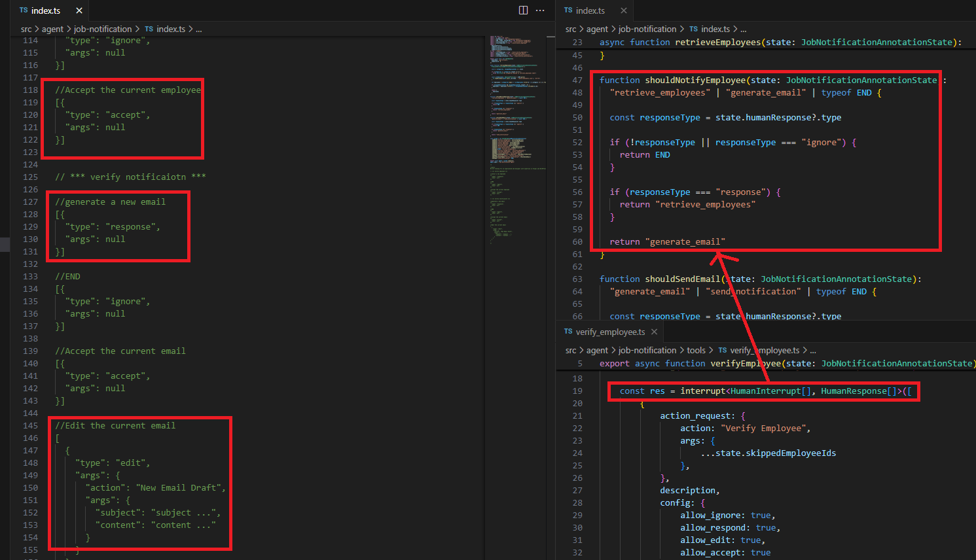Screen dimensions: 976x560
Task: Click TS icon in bottom-right pane breadcrumb
Action: coord(723,350)
